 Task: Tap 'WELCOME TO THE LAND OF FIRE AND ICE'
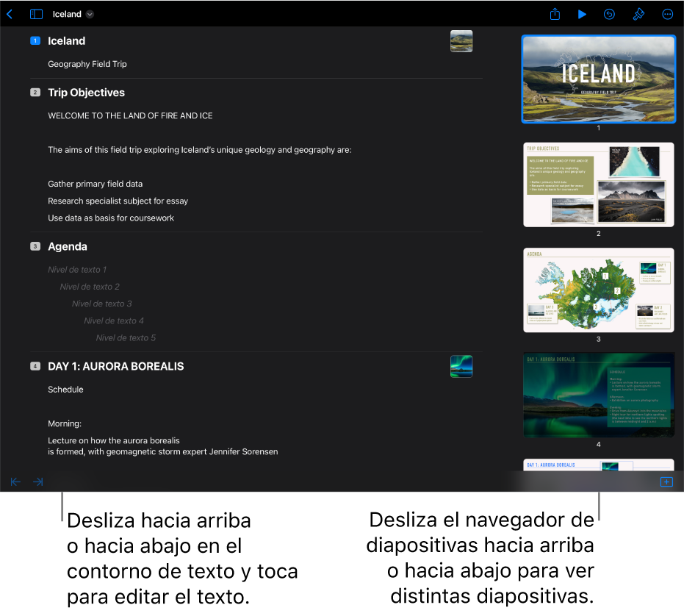tap(131, 115)
